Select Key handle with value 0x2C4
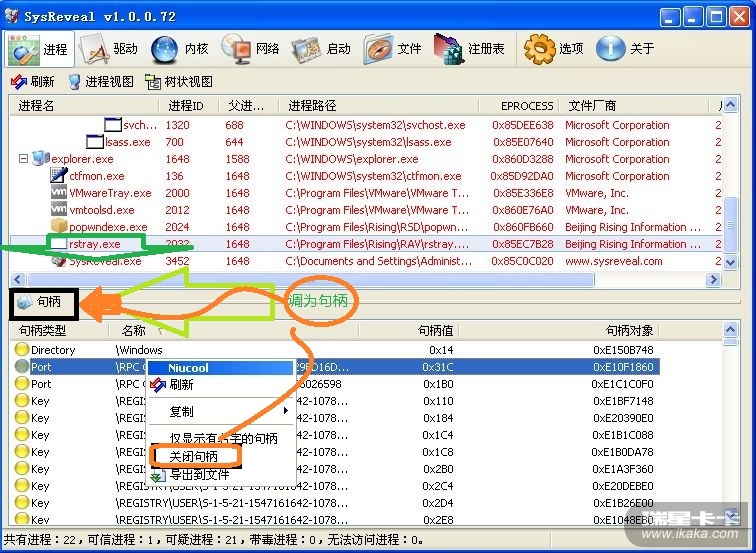This screenshot has height=553, width=756. [x=335, y=486]
